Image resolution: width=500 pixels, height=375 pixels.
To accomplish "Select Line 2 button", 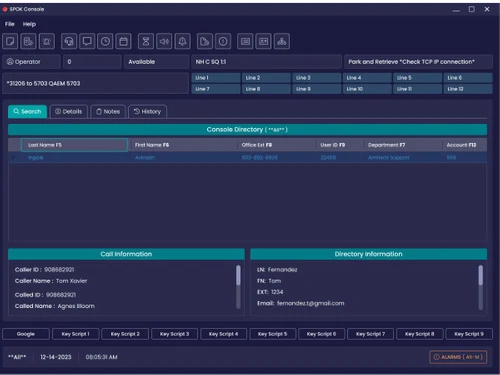I will 266,78.
